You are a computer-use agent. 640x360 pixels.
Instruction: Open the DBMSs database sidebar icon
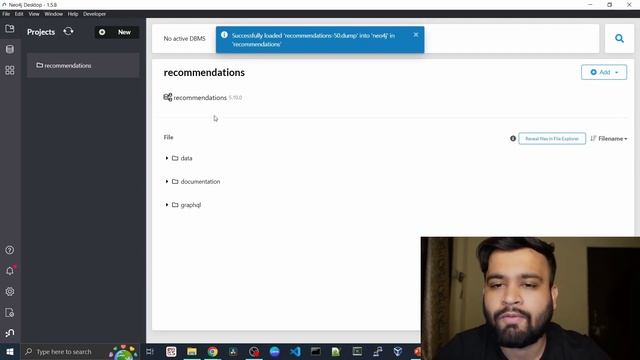[10, 49]
